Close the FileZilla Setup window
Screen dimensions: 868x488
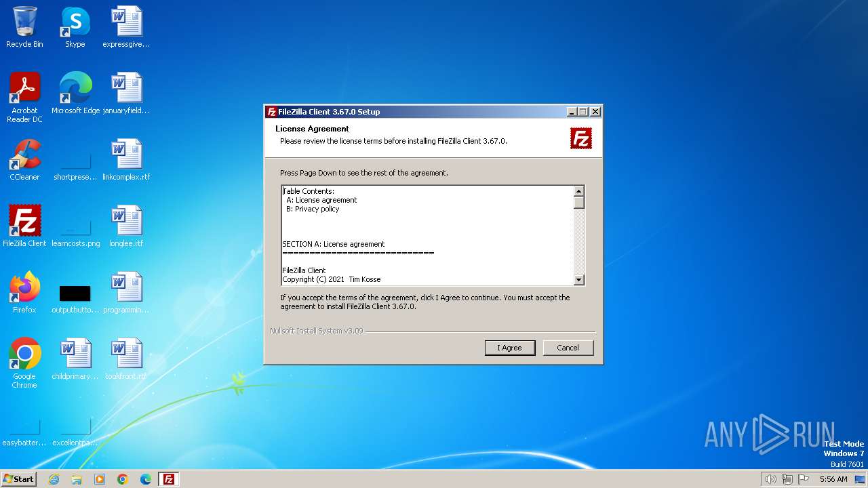click(x=595, y=112)
